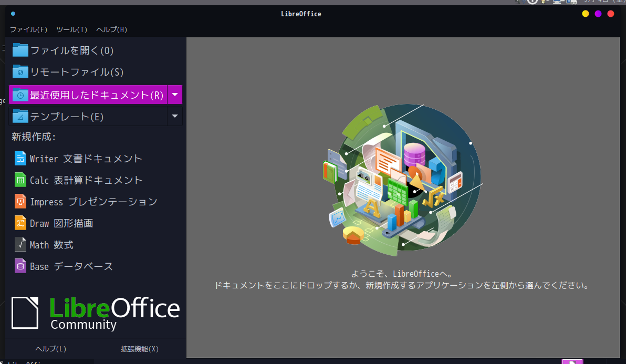This screenshot has height=364, width=626.
Task: Click the テンプレート folder icon
Action: [20, 117]
